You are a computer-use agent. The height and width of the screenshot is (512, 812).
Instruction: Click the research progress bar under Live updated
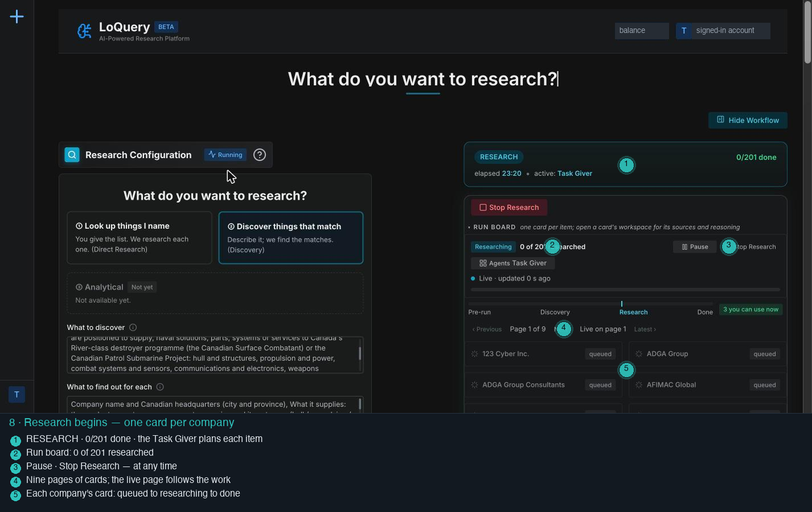coord(625,290)
